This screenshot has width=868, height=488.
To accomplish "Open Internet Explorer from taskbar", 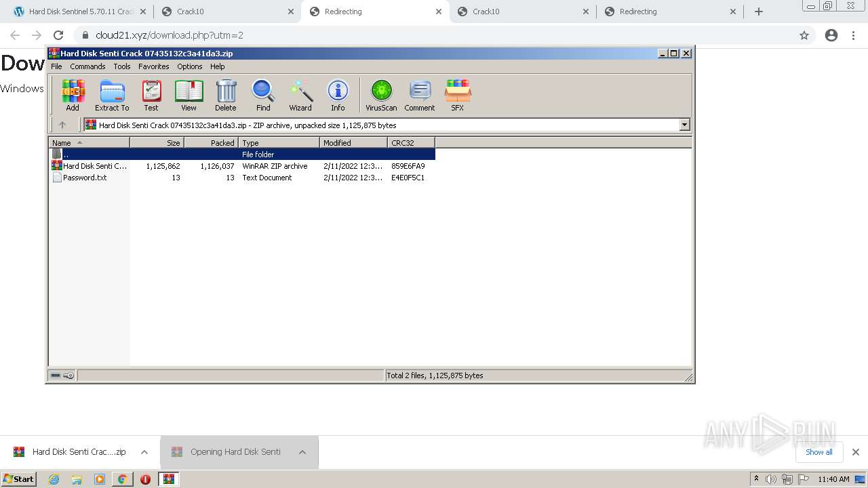I will [x=54, y=479].
